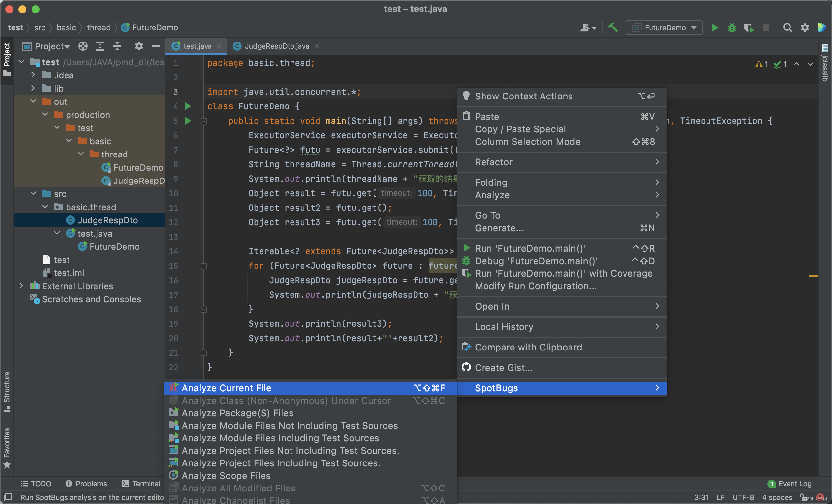Expand the .idea folder
The height and width of the screenshot is (504, 832).
(33, 75)
